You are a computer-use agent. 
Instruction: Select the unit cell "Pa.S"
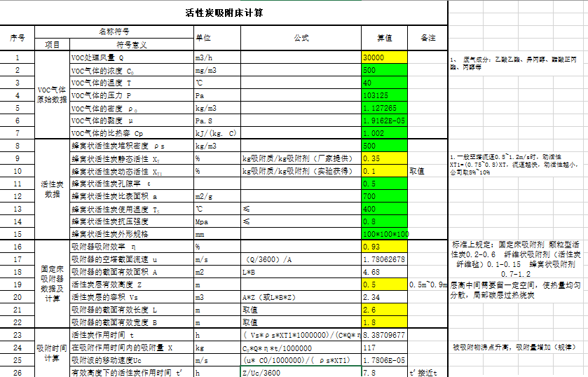tap(217, 121)
